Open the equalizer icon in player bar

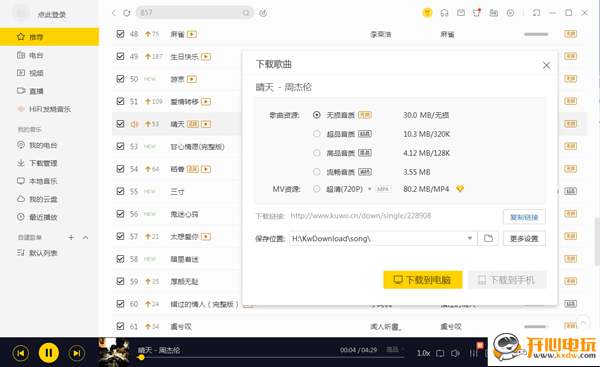pyautogui.click(x=474, y=353)
